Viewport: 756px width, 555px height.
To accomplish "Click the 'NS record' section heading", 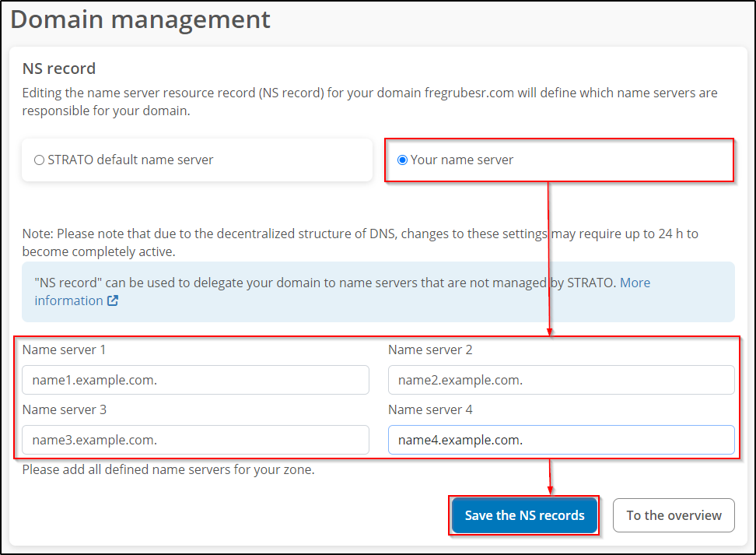I will tap(59, 68).
